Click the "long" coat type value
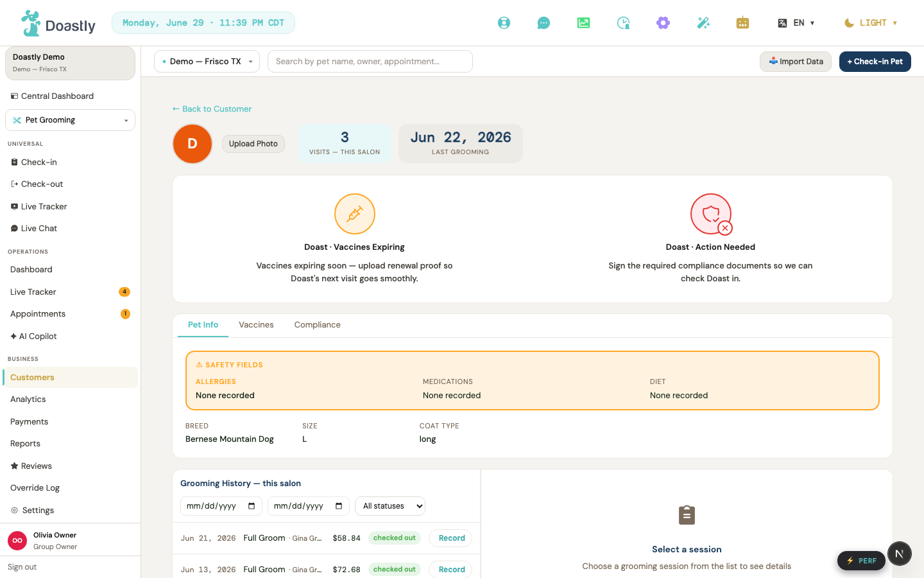Viewport: 924px width, 578px height. [x=428, y=439]
